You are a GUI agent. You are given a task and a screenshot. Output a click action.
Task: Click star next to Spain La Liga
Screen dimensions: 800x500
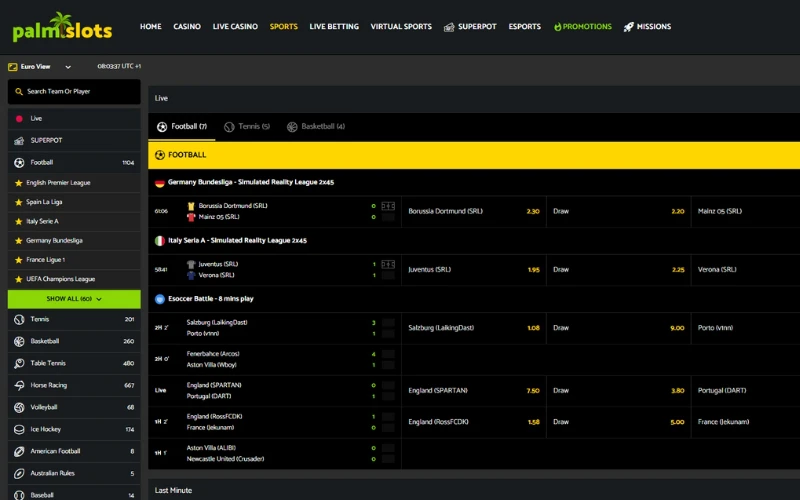pyautogui.click(x=18, y=202)
